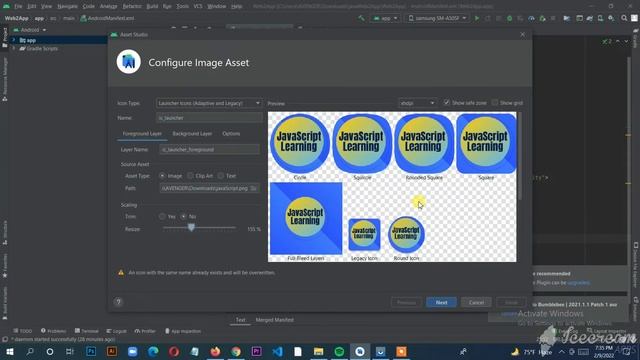
Task: Open the Icon Type dropdown
Action: (x=209, y=103)
